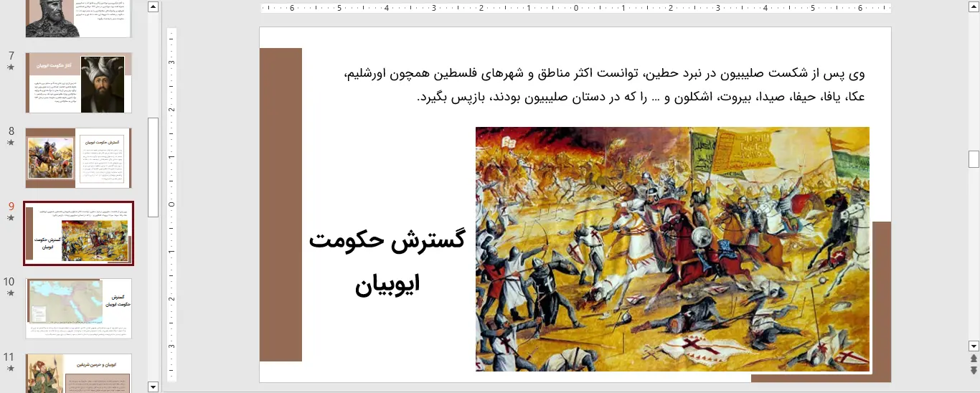Image resolution: width=980 pixels, height=393 pixels.
Task: Go to the next slide with the double-down arrow
Action: coord(974,370)
